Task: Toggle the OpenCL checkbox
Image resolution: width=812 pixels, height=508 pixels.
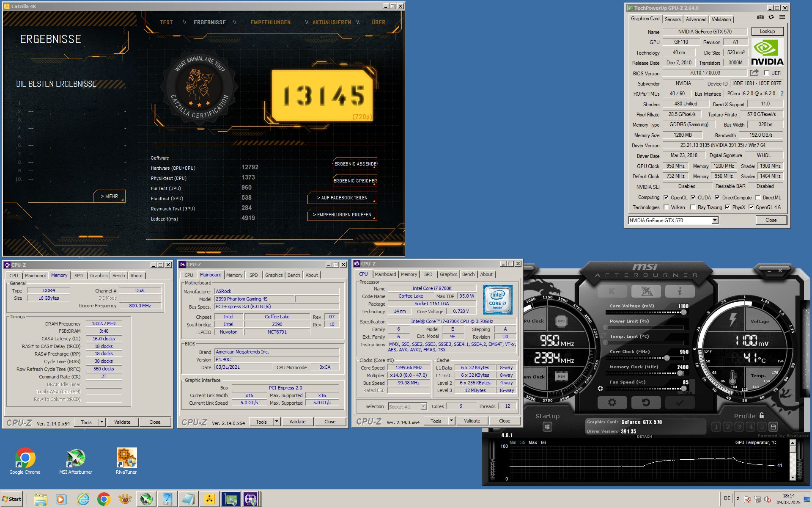Action: [x=666, y=197]
